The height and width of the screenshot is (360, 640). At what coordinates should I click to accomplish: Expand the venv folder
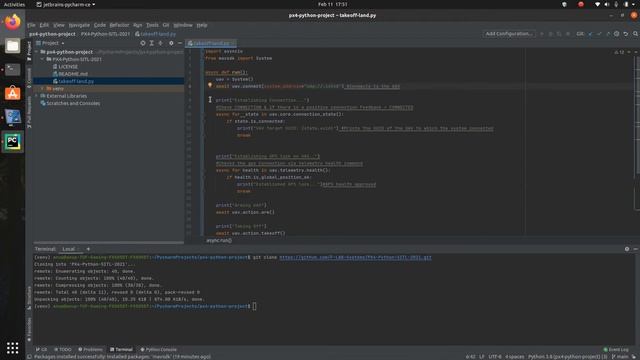coord(42,89)
